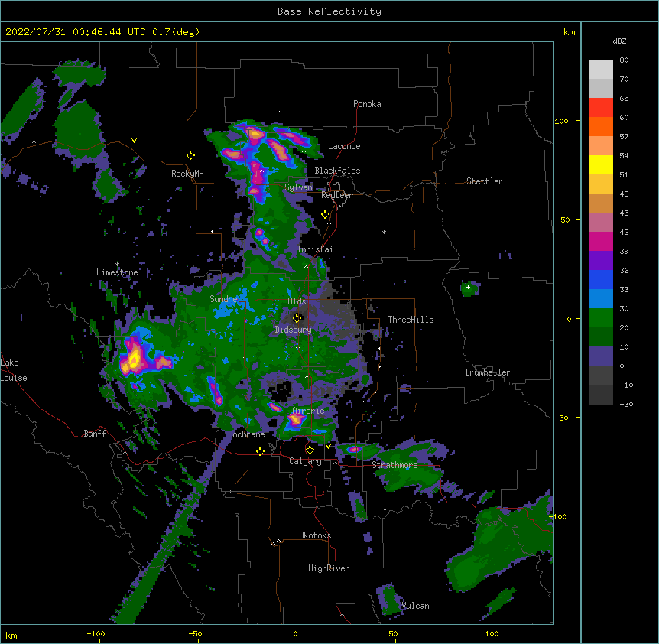
Task: Click the intense storm cell beside Airdrie label
Action: pos(295,419)
